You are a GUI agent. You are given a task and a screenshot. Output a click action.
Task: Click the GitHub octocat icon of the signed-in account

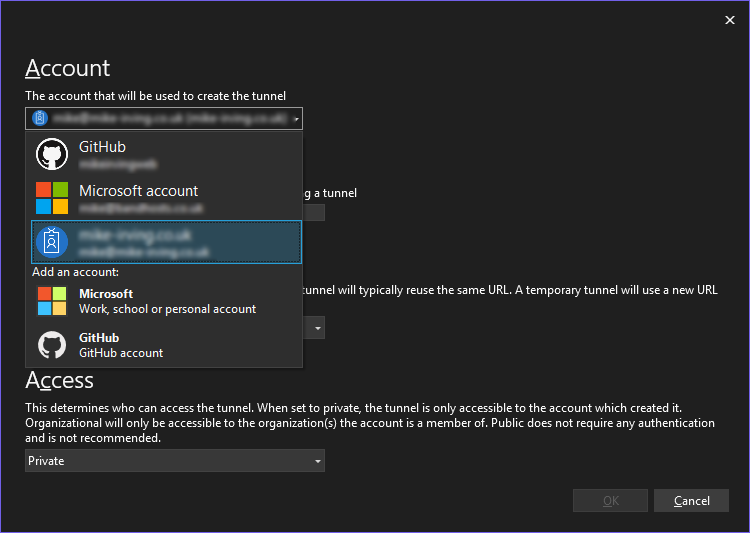52,154
